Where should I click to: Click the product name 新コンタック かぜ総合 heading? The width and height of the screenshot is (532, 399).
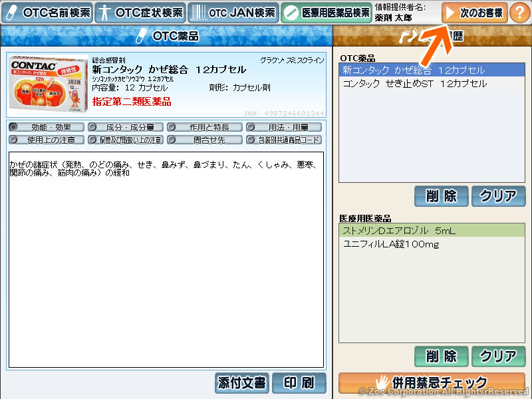pyautogui.click(x=169, y=70)
